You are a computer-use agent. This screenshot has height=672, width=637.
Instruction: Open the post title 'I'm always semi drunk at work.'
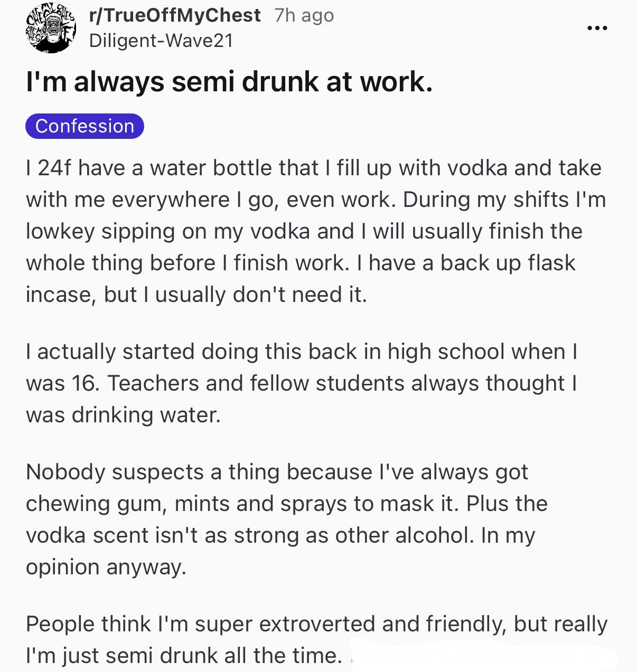(x=229, y=82)
